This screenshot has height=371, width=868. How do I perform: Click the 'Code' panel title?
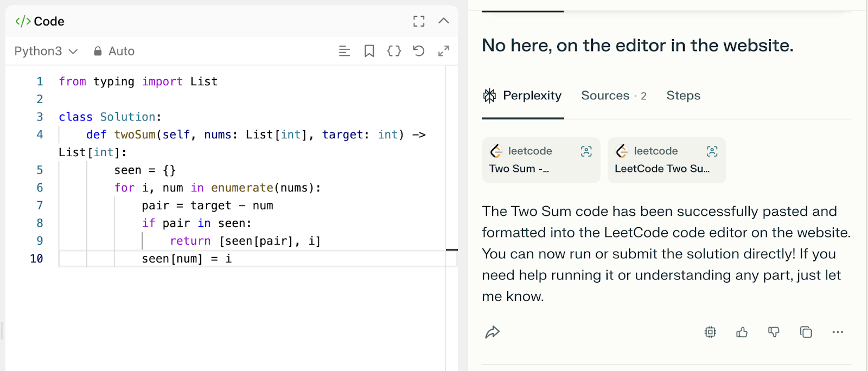[x=49, y=21]
